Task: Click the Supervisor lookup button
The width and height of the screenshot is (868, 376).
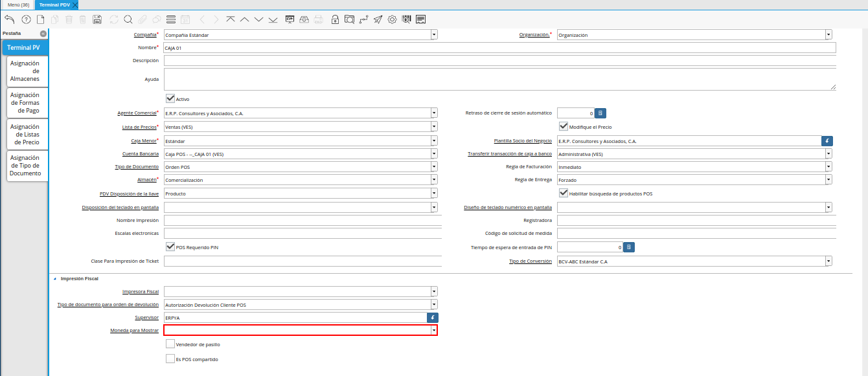Action: pyautogui.click(x=433, y=318)
